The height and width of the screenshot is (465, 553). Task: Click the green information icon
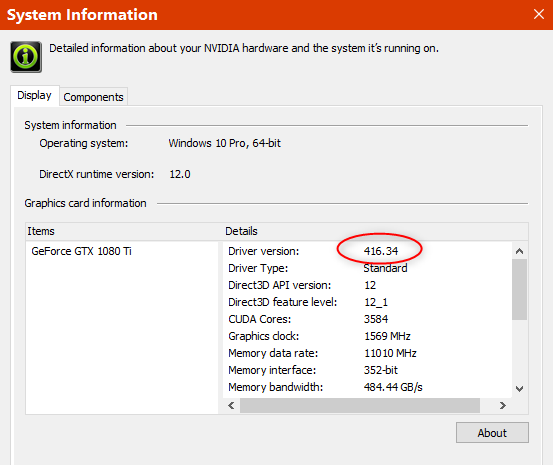point(26,57)
